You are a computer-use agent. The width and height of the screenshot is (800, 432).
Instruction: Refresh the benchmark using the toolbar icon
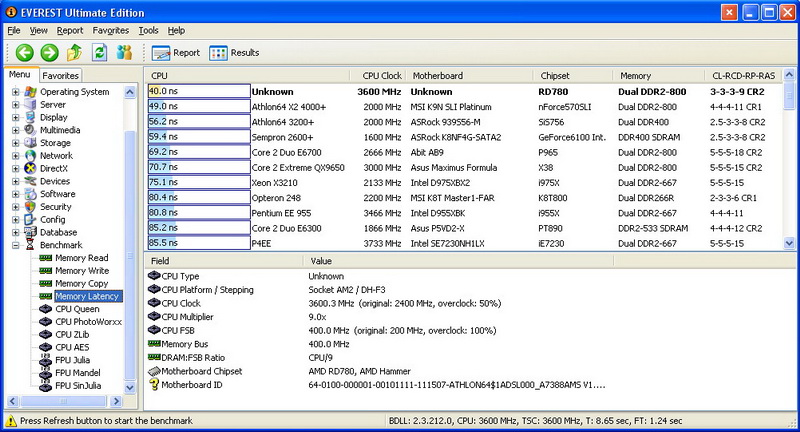(x=99, y=52)
